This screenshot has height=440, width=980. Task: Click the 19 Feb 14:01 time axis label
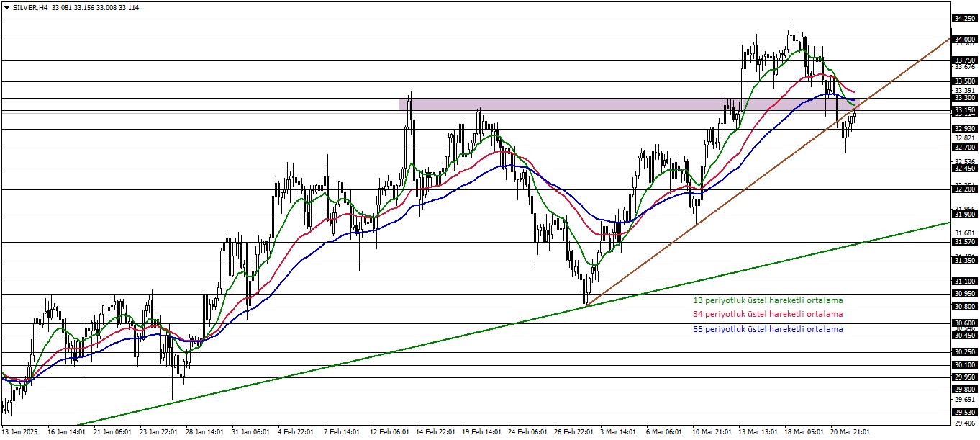[x=481, y=432]
